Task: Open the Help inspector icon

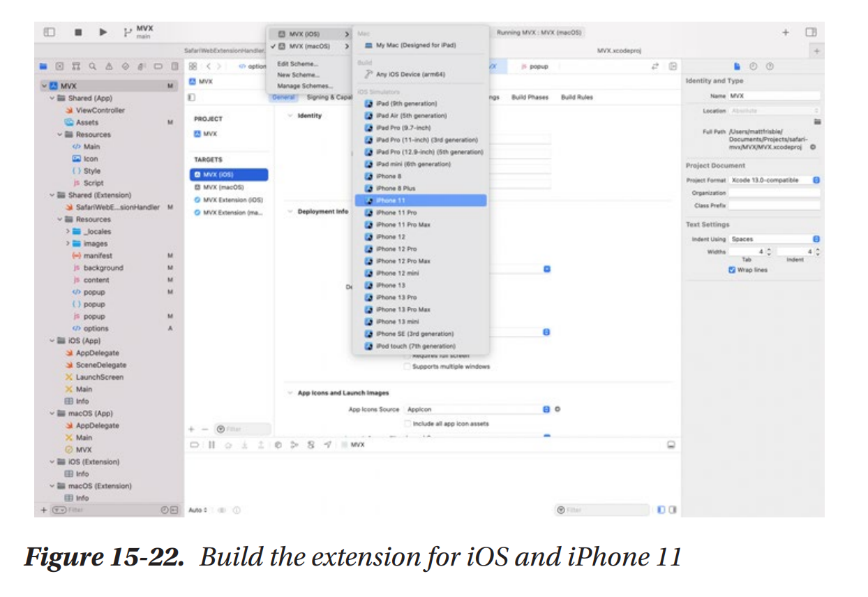Action: pos(770,66)
